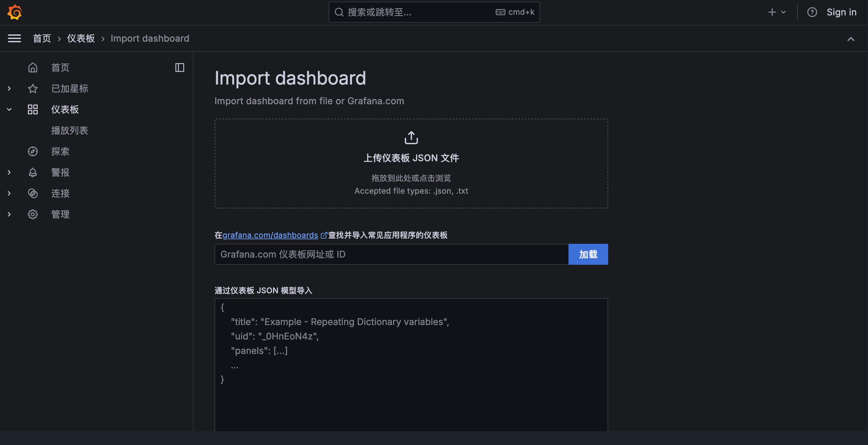The image size is (868, 445).
Task: Open 管理 in the sidebar
Action: 60,214
